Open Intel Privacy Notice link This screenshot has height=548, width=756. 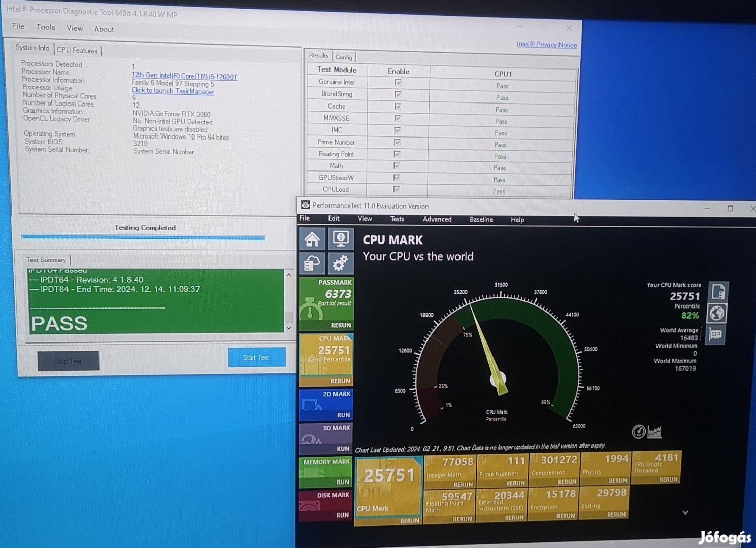(547, 45)
